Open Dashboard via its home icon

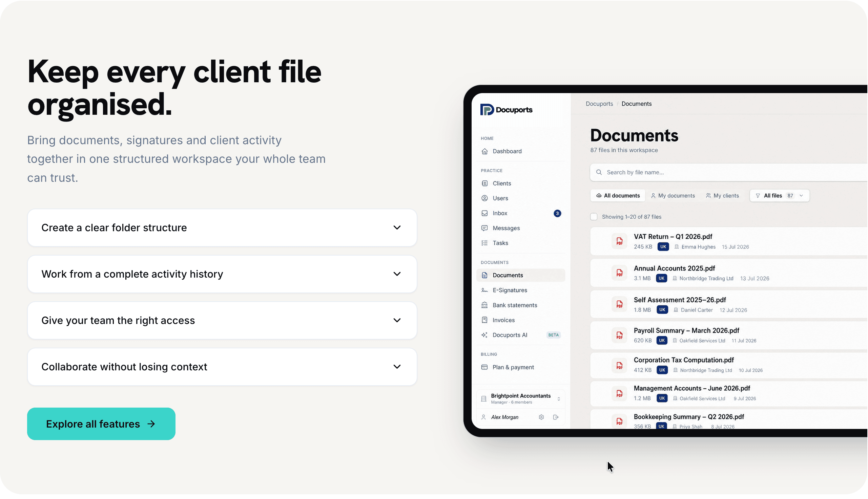click(x=484, y=151)
